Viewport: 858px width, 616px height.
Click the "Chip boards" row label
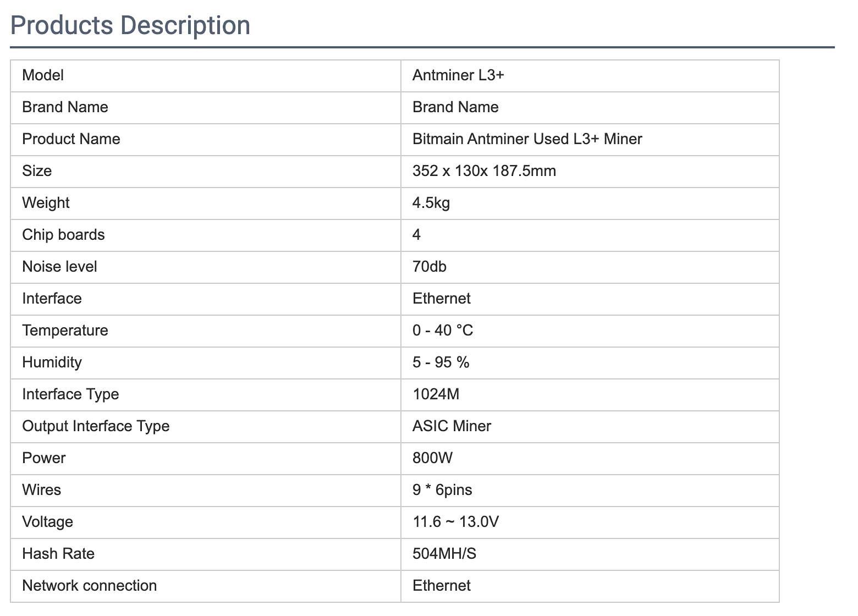coord(63,235)
